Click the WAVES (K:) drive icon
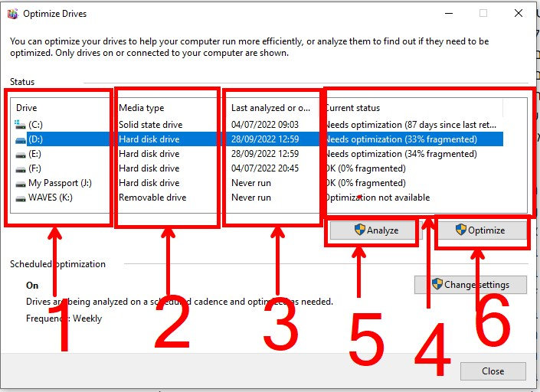Image resolution: width=540 pixels, height=392 pixels. click(x=21, y=198)
